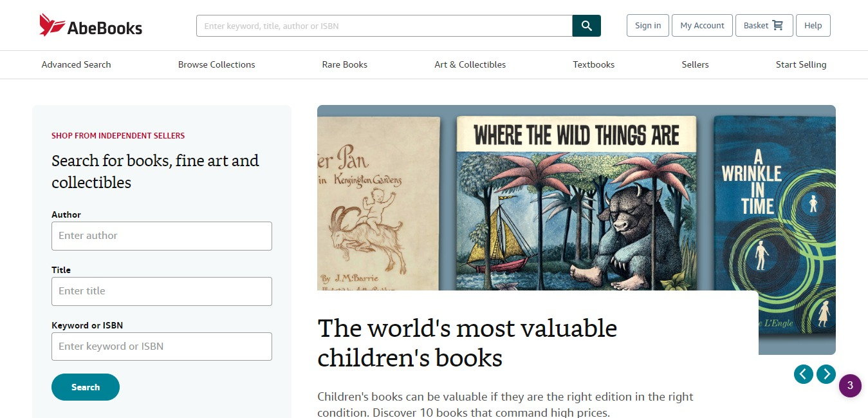The height and width of the screenshot is (418, 868).
Task: Open Browse Collections
Action: coord(216,64)
